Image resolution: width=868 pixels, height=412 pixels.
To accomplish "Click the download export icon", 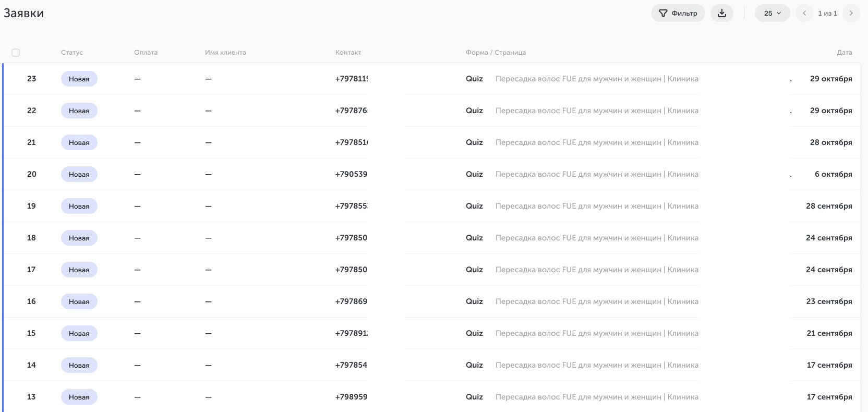I will pyautogui.click(x=722, y=13).
